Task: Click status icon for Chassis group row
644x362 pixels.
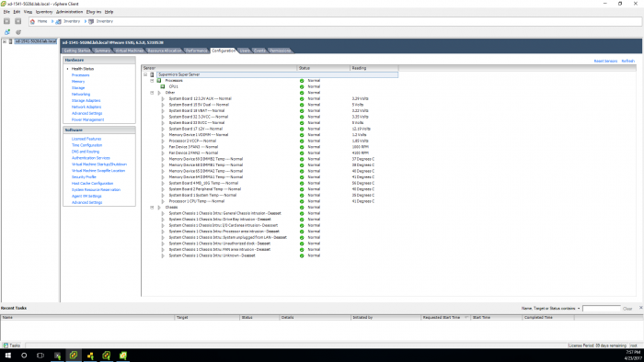Action: pyautogui.click(x=302, y=208)
